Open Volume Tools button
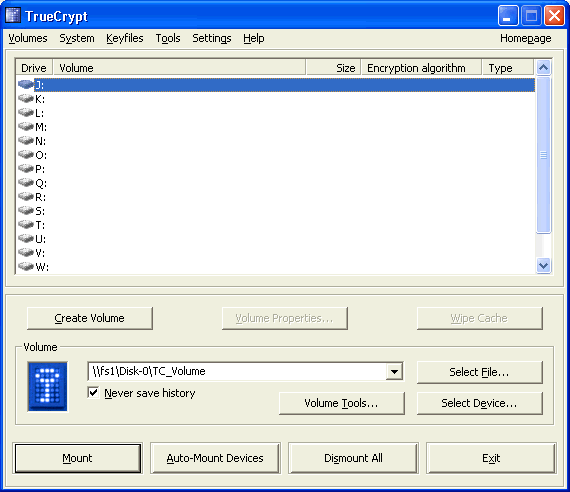570x492 pixels. [x=342, y=403]
